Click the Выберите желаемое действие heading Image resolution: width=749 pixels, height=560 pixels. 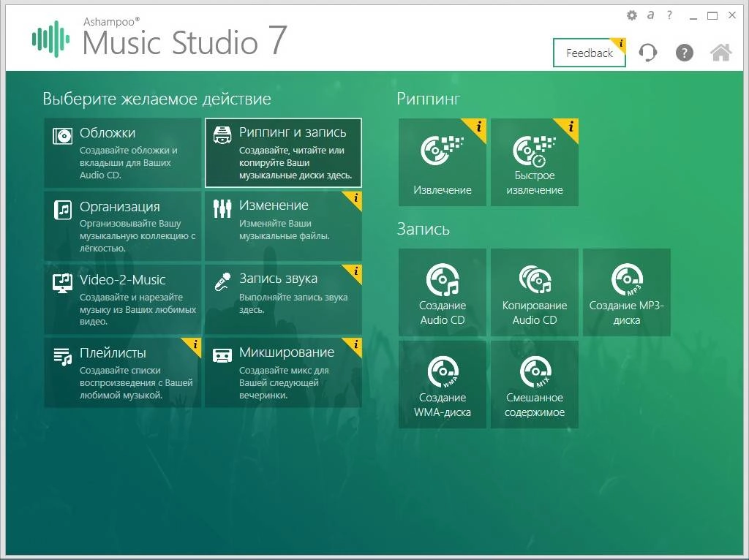tap(157, 99)
